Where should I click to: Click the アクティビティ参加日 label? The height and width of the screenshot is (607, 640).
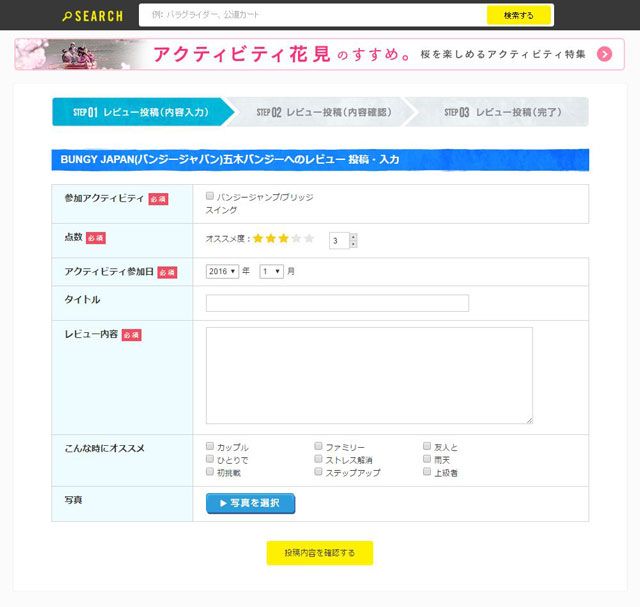(109, 271)
